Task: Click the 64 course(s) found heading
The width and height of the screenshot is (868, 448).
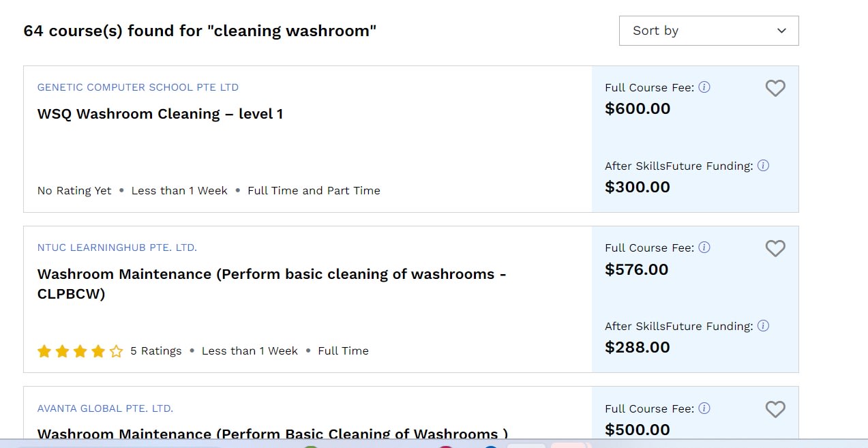Action: pyautogui.click(x=200, y=31)
